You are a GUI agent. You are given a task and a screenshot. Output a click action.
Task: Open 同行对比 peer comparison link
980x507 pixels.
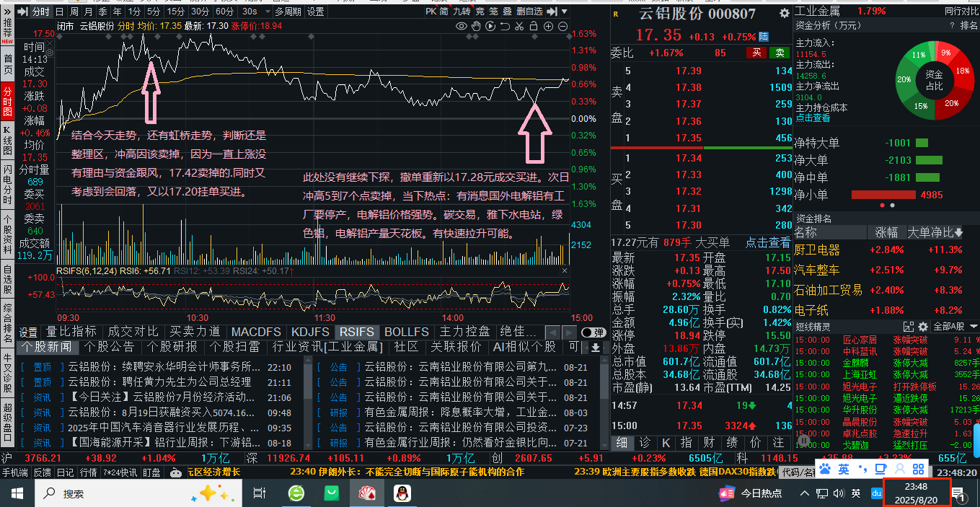pyautogui.click(x=961, y=11)
